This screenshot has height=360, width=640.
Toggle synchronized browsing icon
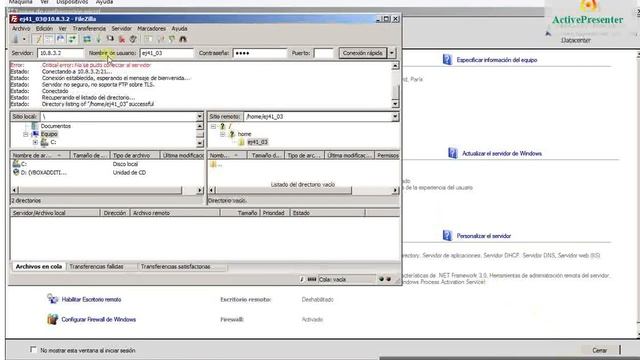point(172,39)
